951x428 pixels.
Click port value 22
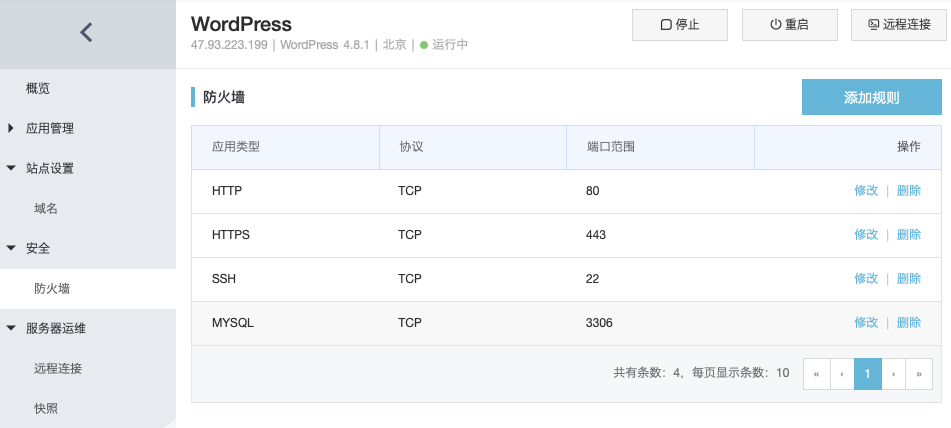[x=593, y=279]
